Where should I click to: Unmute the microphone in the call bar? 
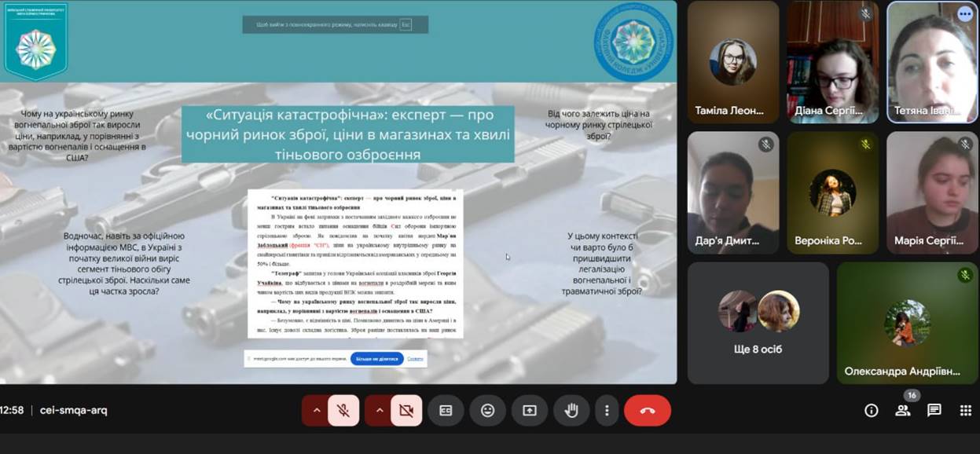(x=343, y=410)
